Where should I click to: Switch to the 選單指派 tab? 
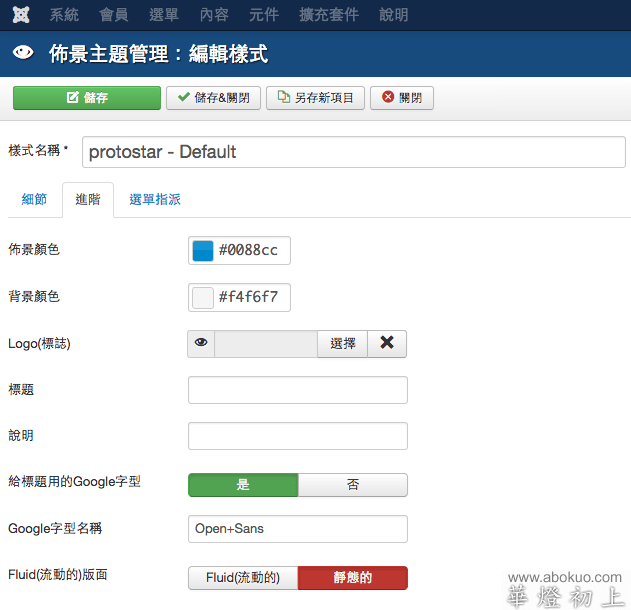[155, 200]
